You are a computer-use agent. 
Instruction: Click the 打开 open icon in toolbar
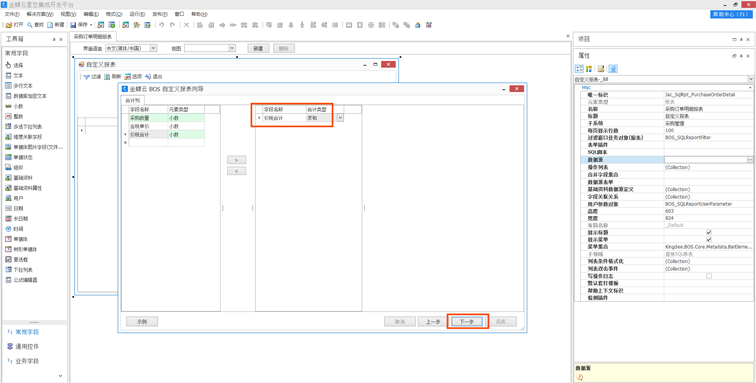9,25
